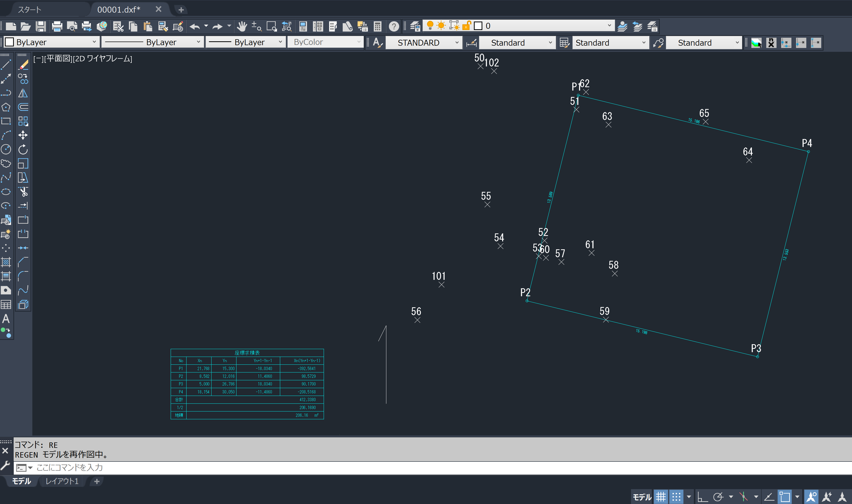Select the Circle draw tool
This screenshot has height=504, width=852.
pyautogui.click(x=6, y=150)
